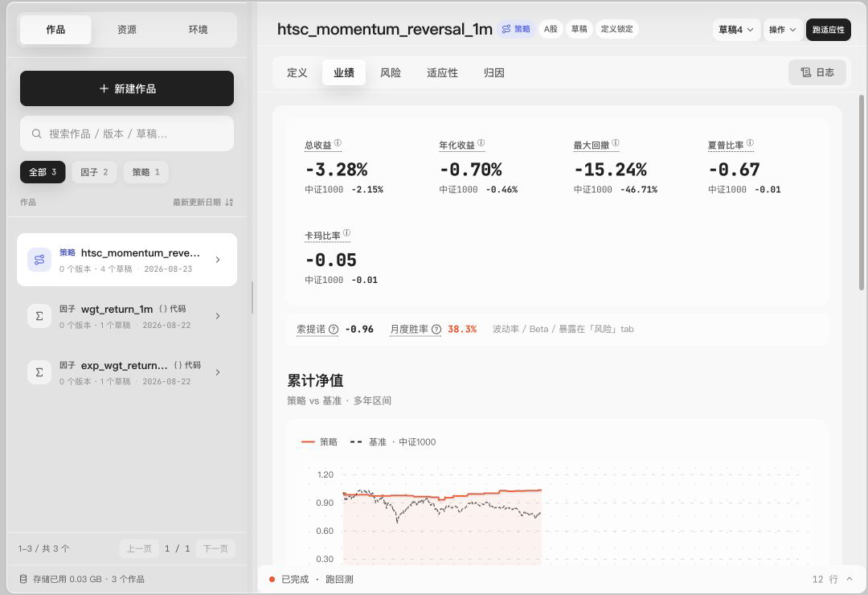Switch to the 资源 tab

(127, 30)
